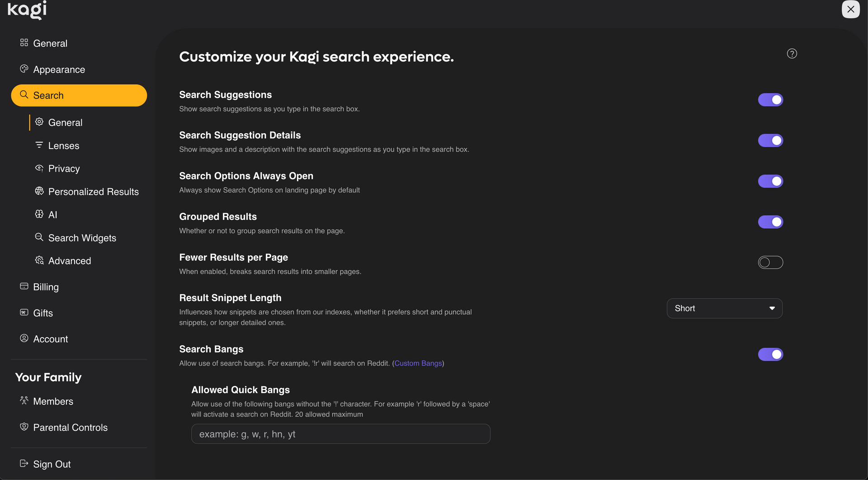Open the Custom Bangs link
The width and height of the screenshot is (868, 480).
418,363
